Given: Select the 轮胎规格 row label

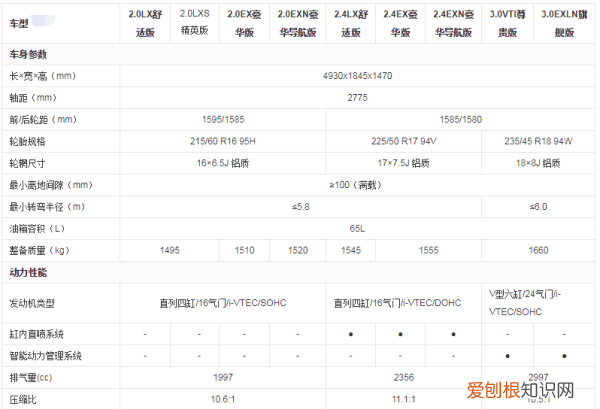Looking at the screenshot, I should pyautogui.click(x=27, y=141).
